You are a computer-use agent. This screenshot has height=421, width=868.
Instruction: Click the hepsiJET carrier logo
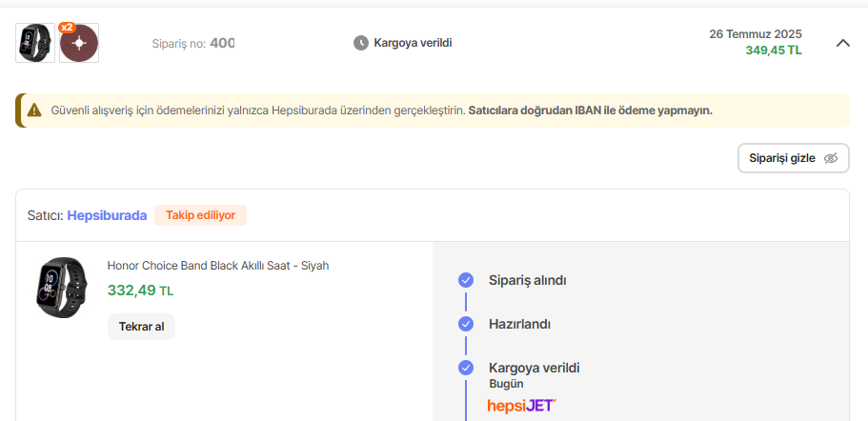[x=521, y=406]
